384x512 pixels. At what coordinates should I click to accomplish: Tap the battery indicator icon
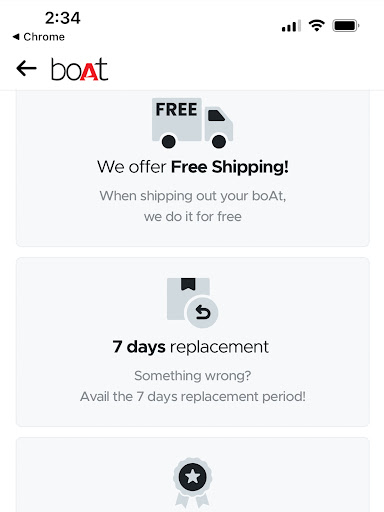[346, 26]
